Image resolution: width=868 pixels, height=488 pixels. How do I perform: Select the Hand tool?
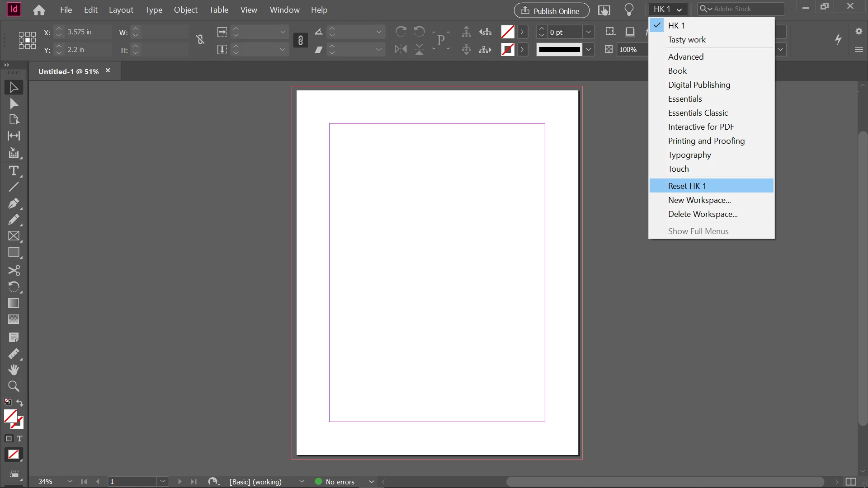pyautogui.click(x=14, y=370)
